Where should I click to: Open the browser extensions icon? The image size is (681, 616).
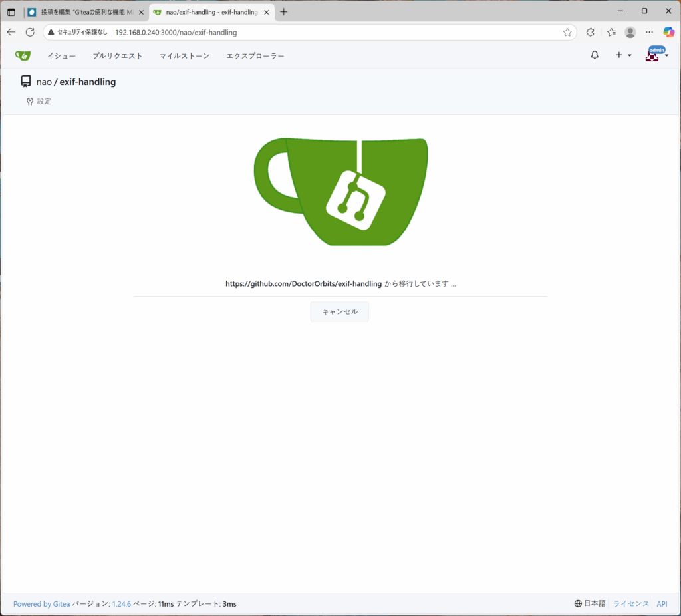coord(590,32)
